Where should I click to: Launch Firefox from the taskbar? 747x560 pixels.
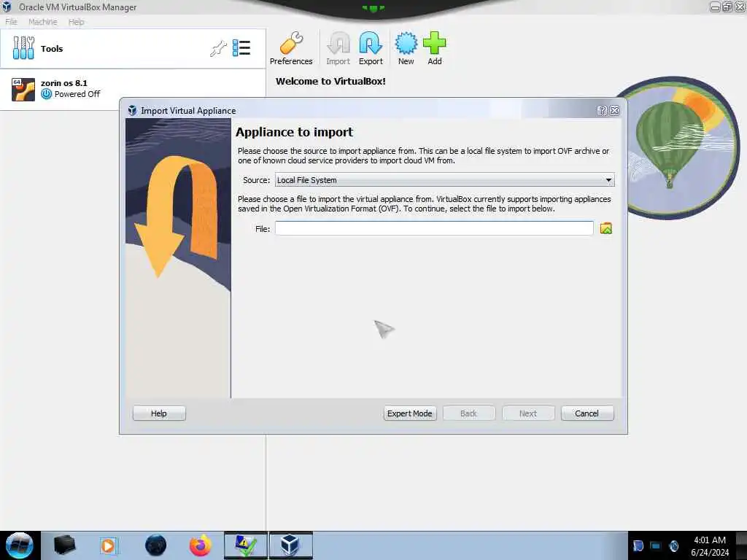[x=200, y=545]
